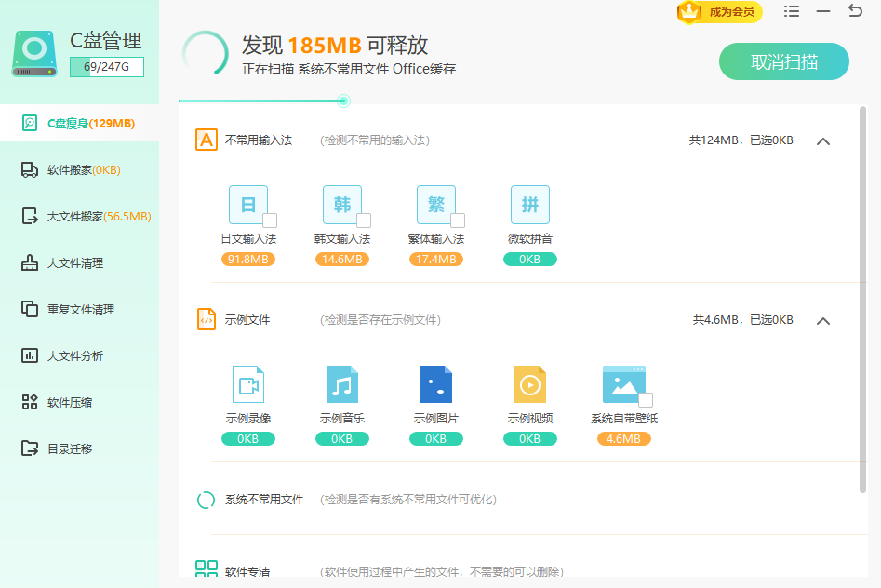
Task: Collapse the 不常用输入法 section
Action: click(822, 141)
